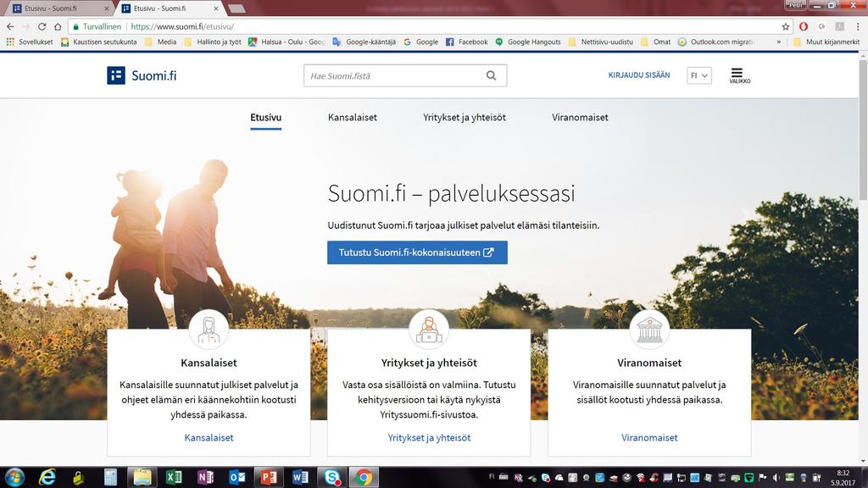The image size is (868, 488).
Task: Click the Kansalaiset card person icon
Action: (209, 330)
